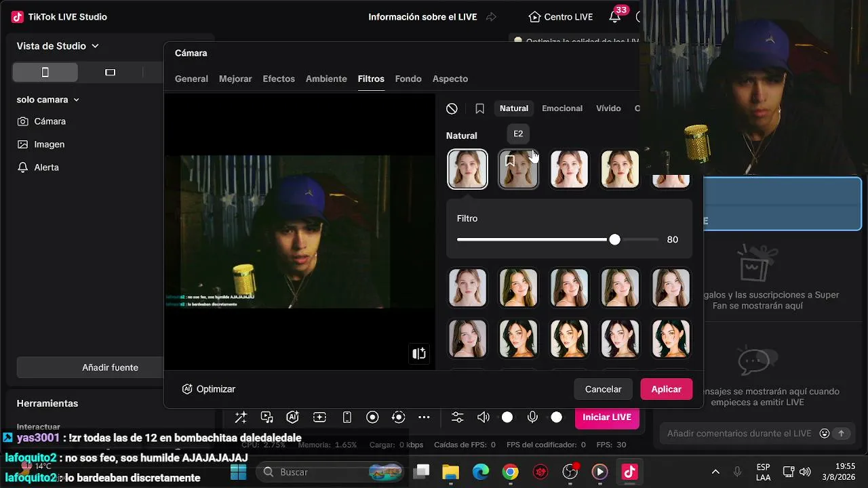The image size is (868, 488).
Task: Select the Natural filter category
Action: pyautogui.click(x=514, y=108)
